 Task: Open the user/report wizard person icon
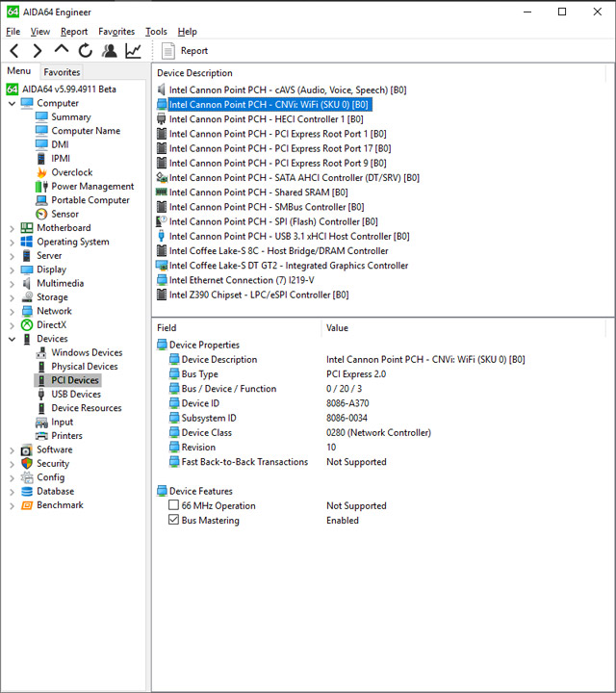click(109, 51)
